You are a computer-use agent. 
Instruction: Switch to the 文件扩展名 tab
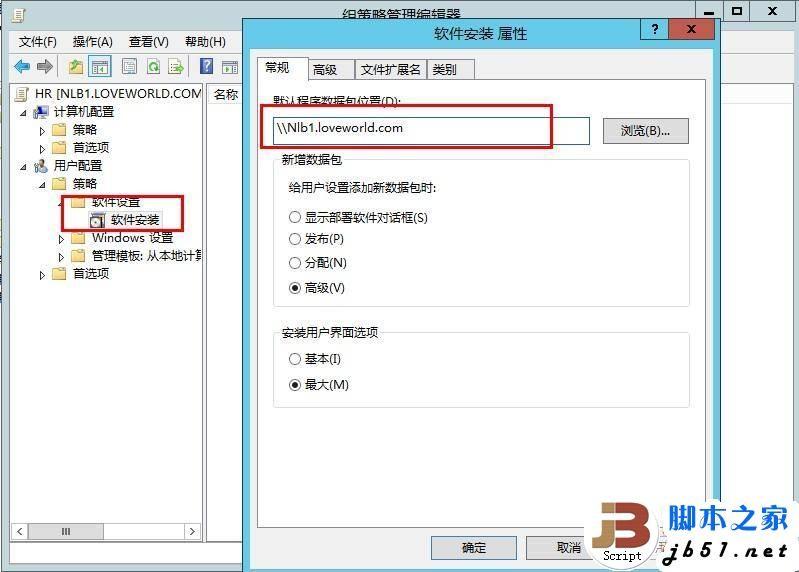coord(390,70)
